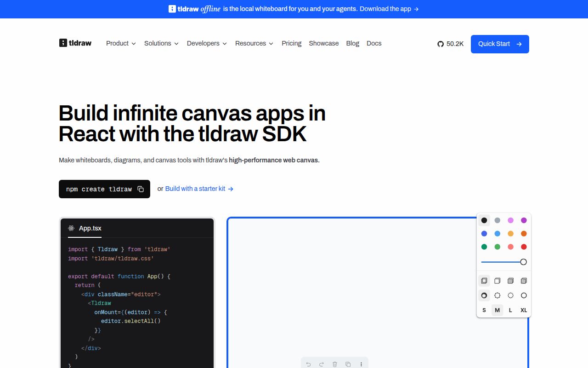Expand the Developers dropdown menu
This screenshot has height=368, width=588.
207,43
